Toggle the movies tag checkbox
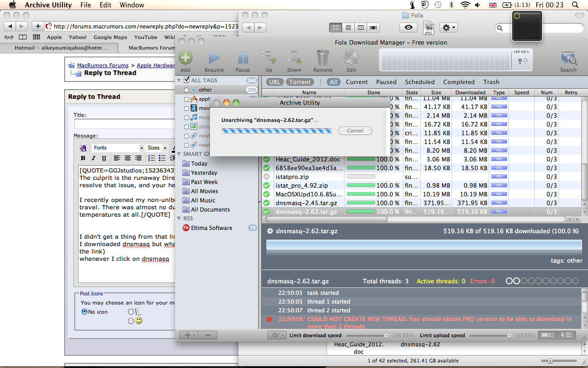 (187, 108)
